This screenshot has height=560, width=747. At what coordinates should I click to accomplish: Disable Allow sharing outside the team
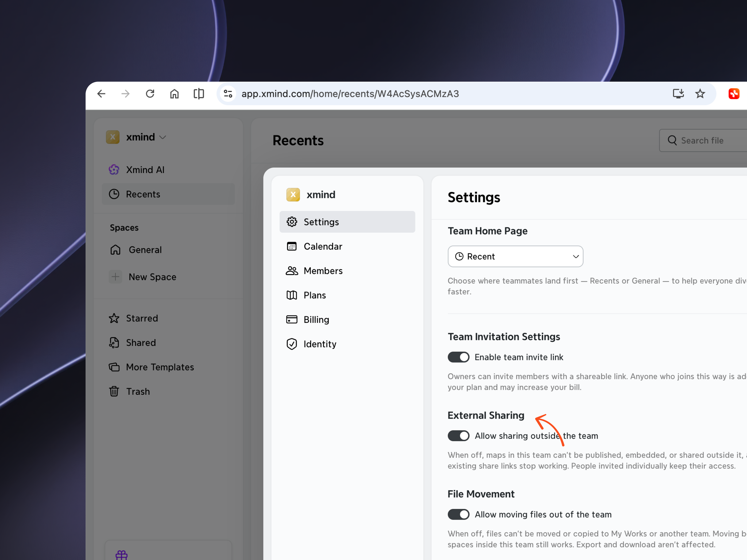(459, 436)
